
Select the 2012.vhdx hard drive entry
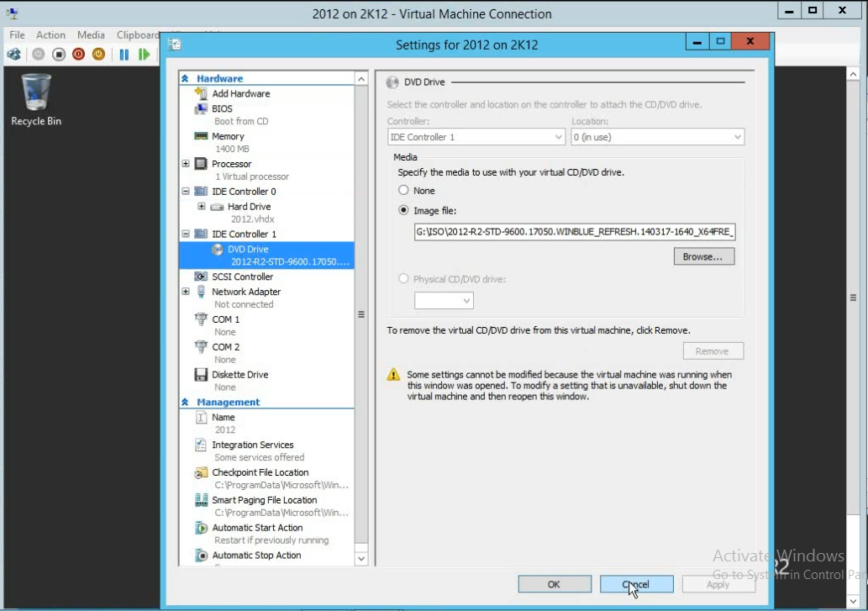pyautogui.click(x=252, y=219)
